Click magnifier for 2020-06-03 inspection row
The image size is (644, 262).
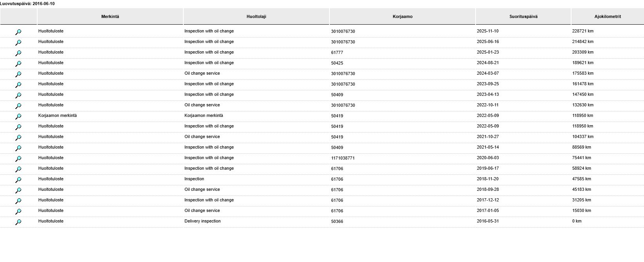click(18, 159)
